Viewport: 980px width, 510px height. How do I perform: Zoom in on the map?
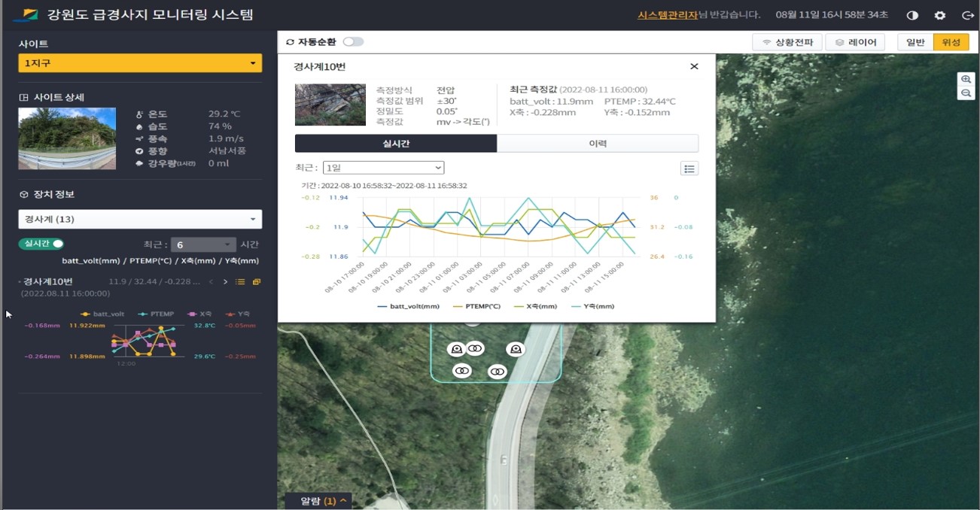[966, 80]
